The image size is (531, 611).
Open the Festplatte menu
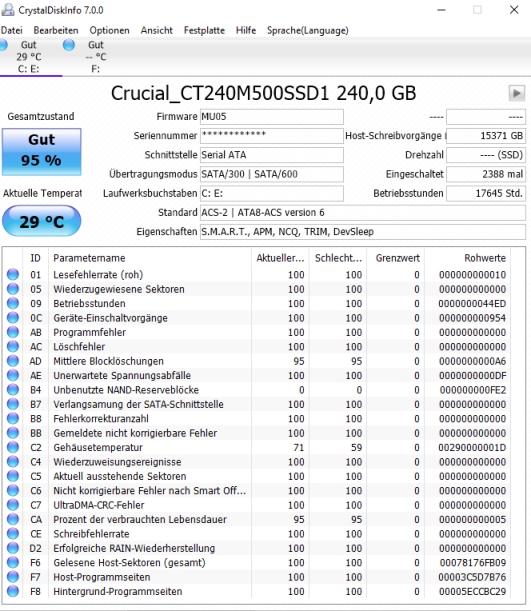click(x=204, y=30)
